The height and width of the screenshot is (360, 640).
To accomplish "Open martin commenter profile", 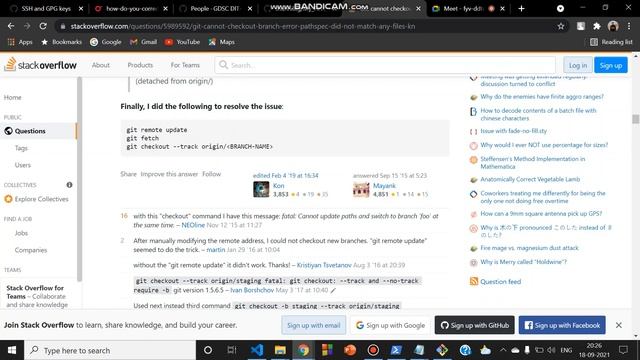I will point(216,249).
